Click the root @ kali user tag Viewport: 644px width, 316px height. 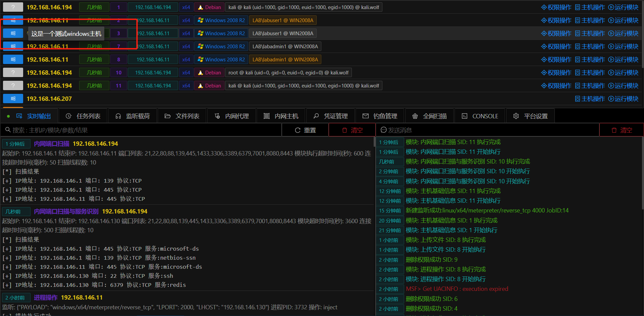(288, 72)
